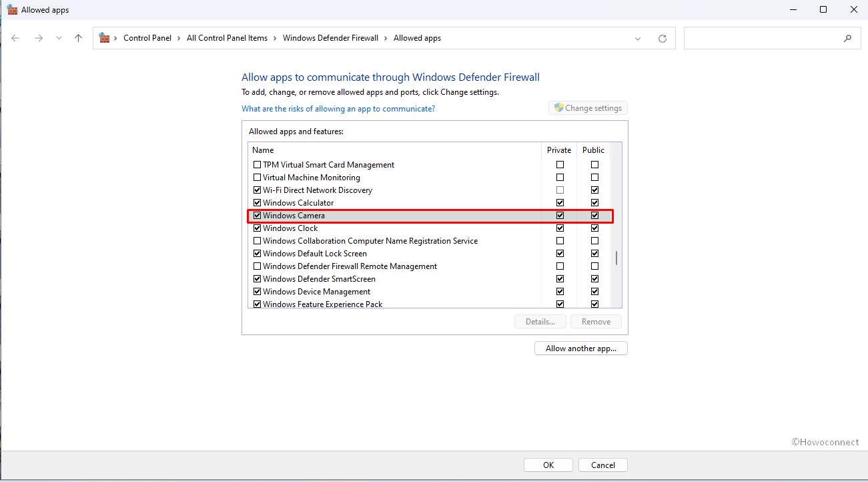The width and height of the screenshot is (868, 482).
Task: Expand chevron after Control Panel breadcrumb
Action: tap(179, 38)
